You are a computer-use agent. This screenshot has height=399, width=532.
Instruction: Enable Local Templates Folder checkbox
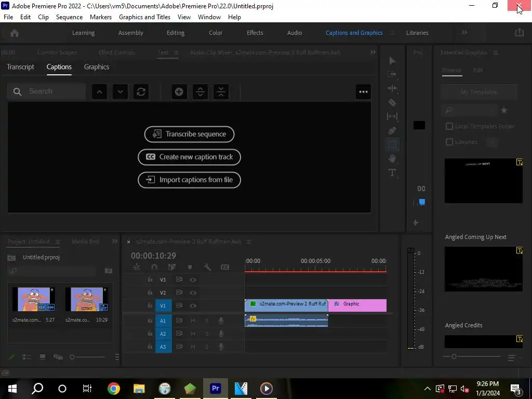pyautogui.click(x=449, y=126)
